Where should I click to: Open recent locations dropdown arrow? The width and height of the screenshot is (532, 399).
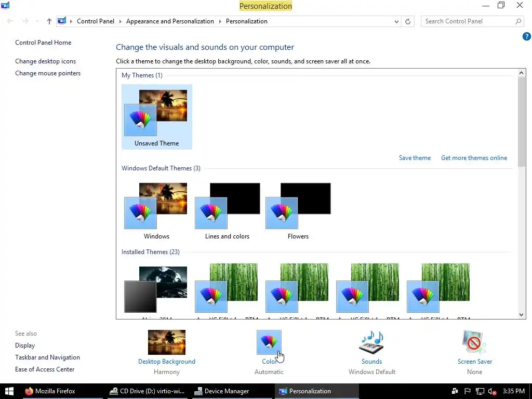[37, 21]
